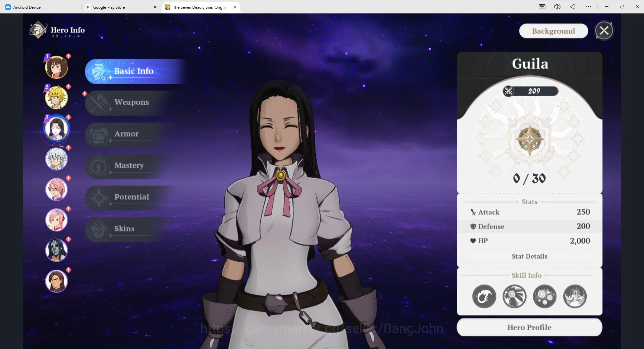
Task: Select the first skill icon under Skill Info
Action: [x=484, y=296]
